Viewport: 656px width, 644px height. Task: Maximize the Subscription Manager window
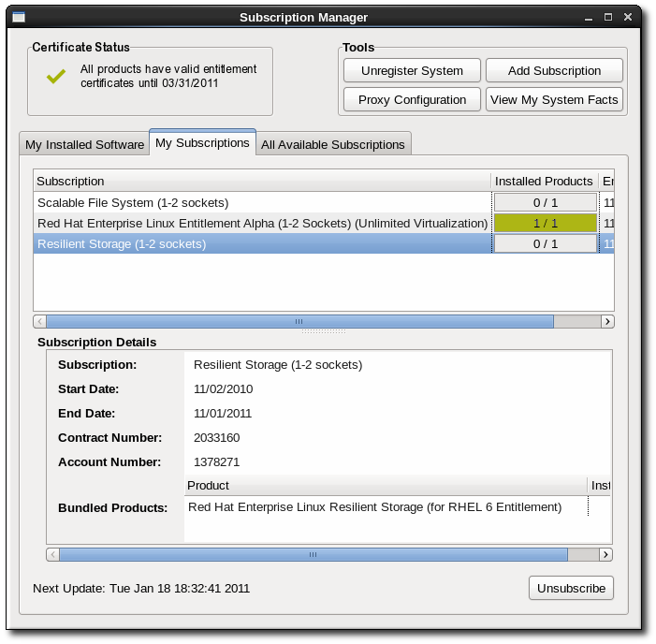[608, 17]
